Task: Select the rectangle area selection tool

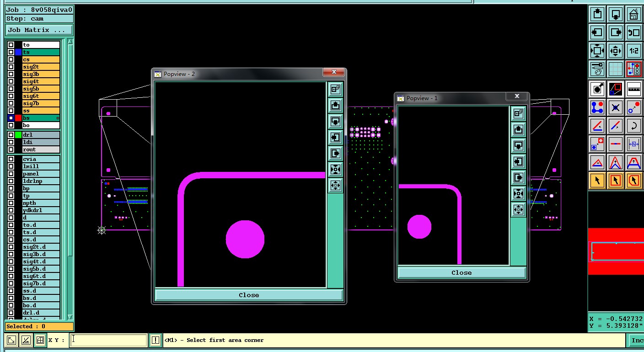Action: coord(616,181)
